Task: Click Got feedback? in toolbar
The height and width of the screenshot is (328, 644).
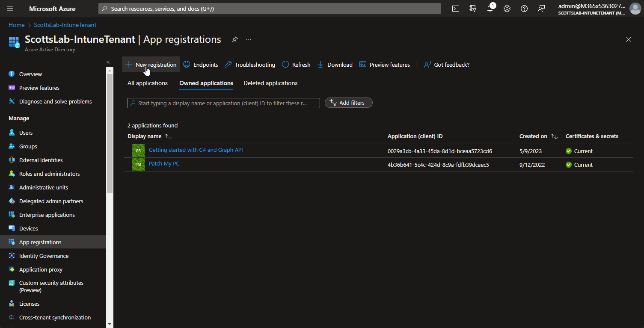Action: [x=447, y=65]
